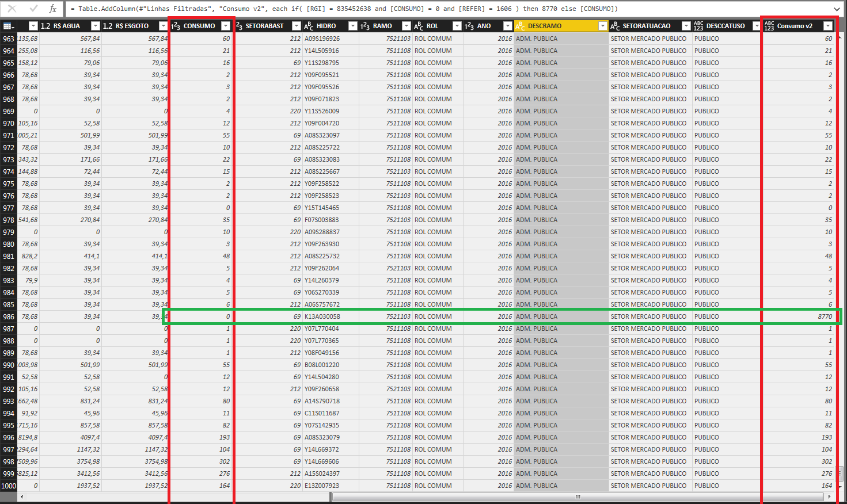
Task: Select the HIDRO cell A08S323097
Action: pyautogui.click(x=331, y=135)
